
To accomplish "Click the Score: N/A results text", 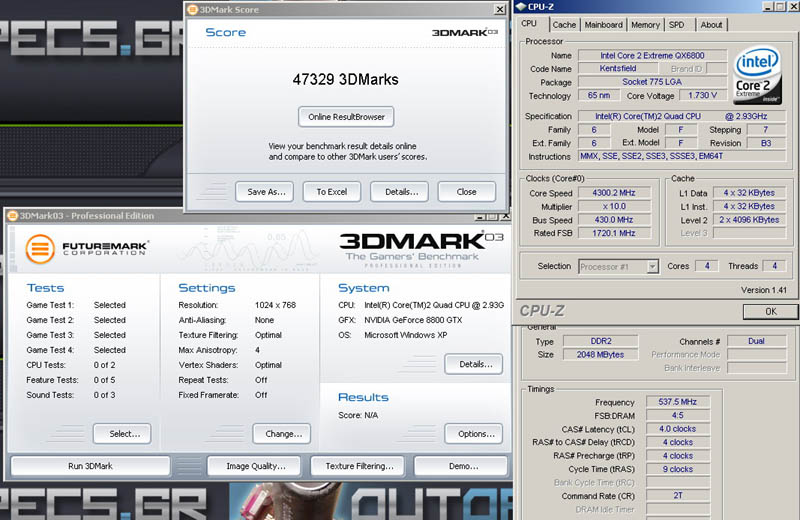I will [358, 415].
